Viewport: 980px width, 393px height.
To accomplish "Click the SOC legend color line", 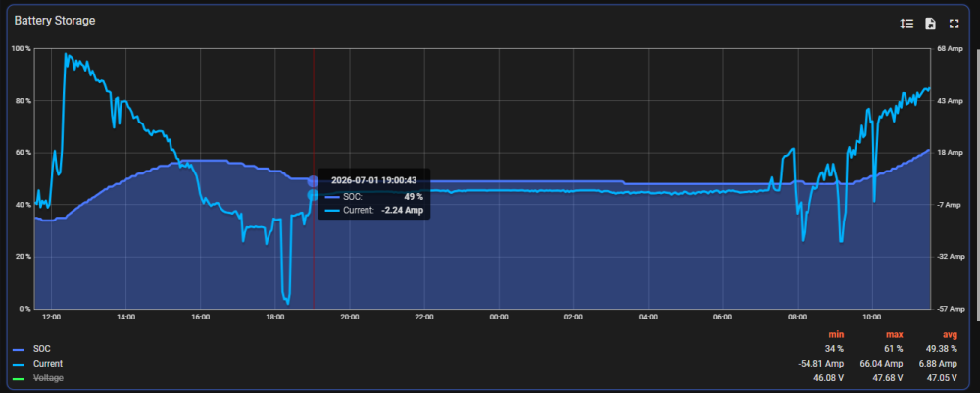I will pos(18,349).
